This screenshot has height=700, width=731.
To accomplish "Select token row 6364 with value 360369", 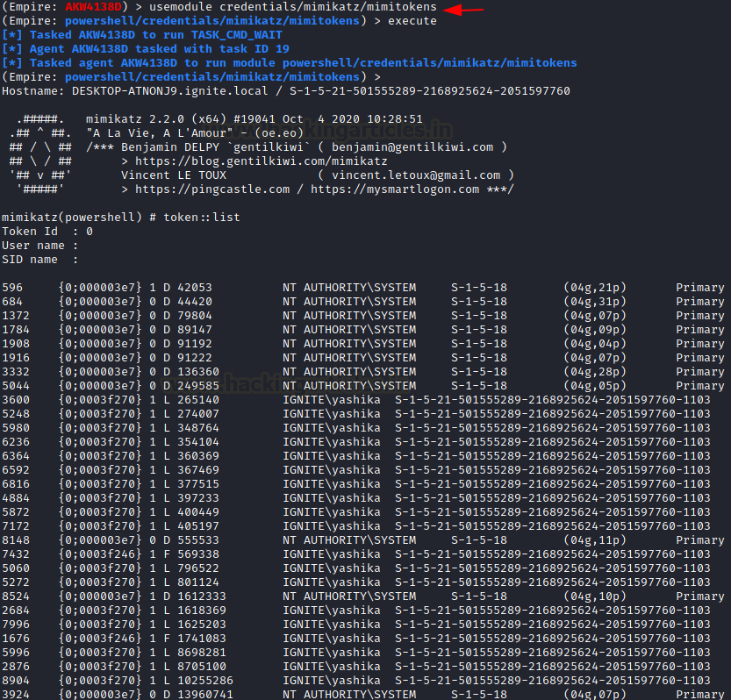I will 356,456.
